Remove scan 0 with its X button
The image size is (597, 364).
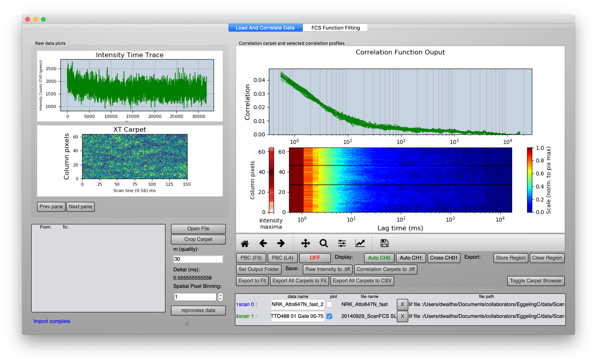click(402, 304)
